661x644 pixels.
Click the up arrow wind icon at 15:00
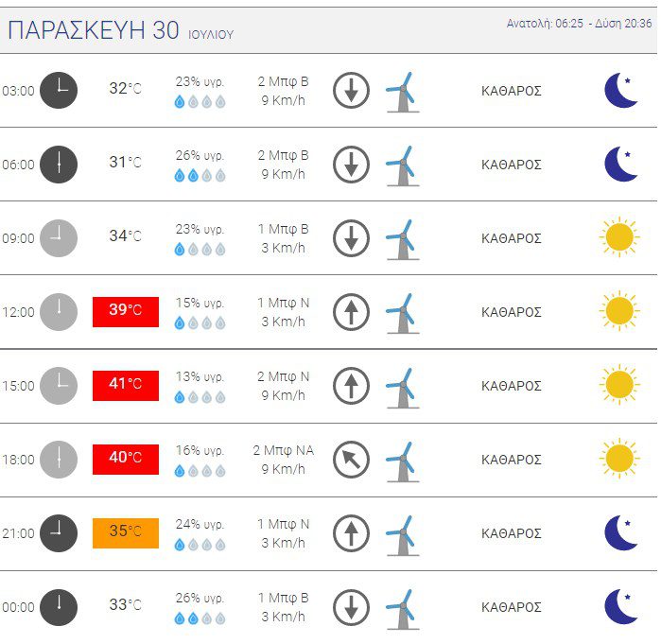click(351, 386)
